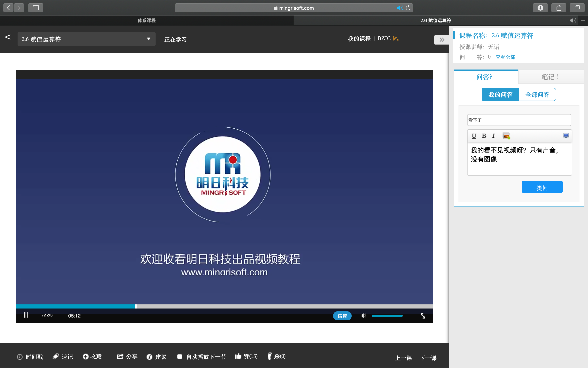Reload the mingrisoft.com page
Viewport: 588px width, 368px height.
[408, 8]
